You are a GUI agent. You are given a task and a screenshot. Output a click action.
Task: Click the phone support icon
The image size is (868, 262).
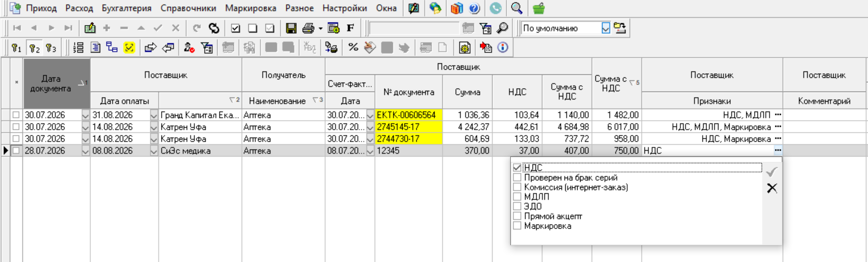[495, 8]
